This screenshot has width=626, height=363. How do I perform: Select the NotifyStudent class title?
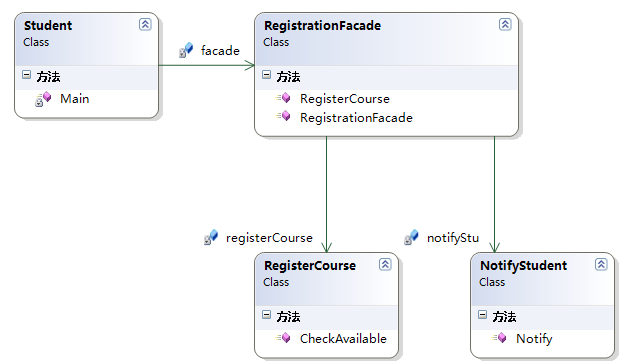tap(523, 266)
